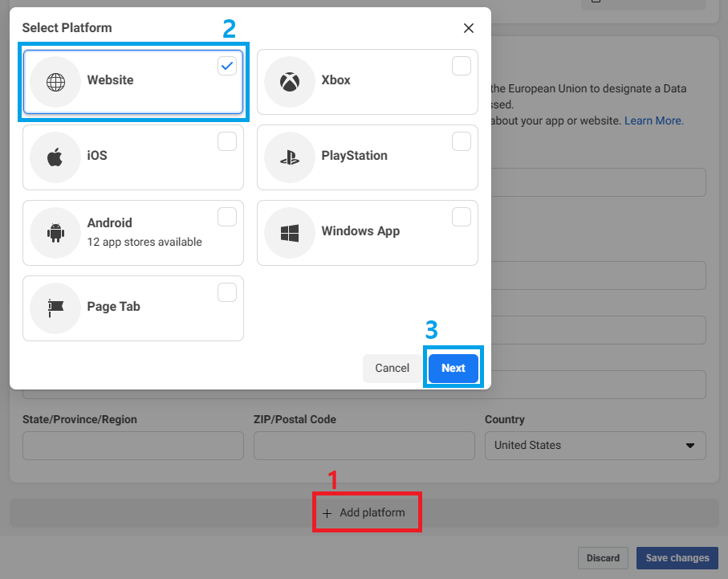
Task: Click the '12 app stores available' text
Action: [144, 242]
